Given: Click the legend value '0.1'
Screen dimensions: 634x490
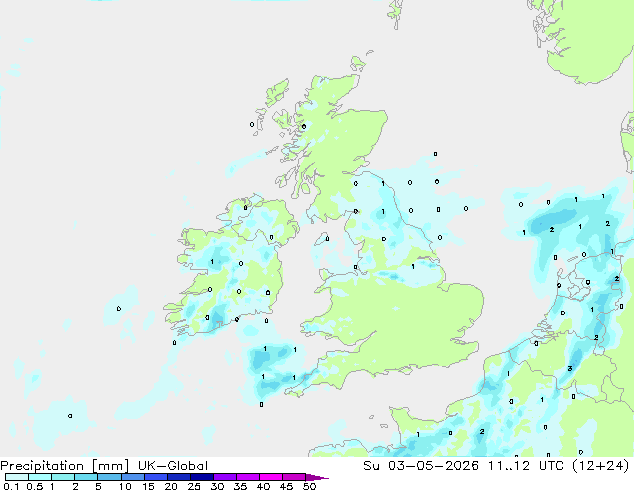Looking at the screenshot, I should 11,486.
